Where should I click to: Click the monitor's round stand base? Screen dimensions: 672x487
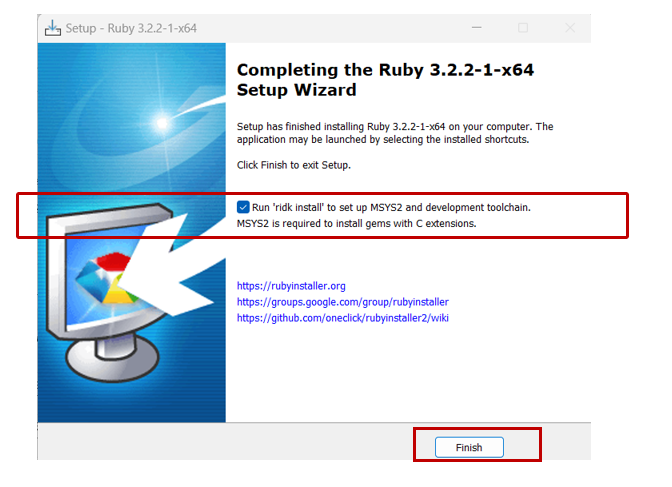112,358
